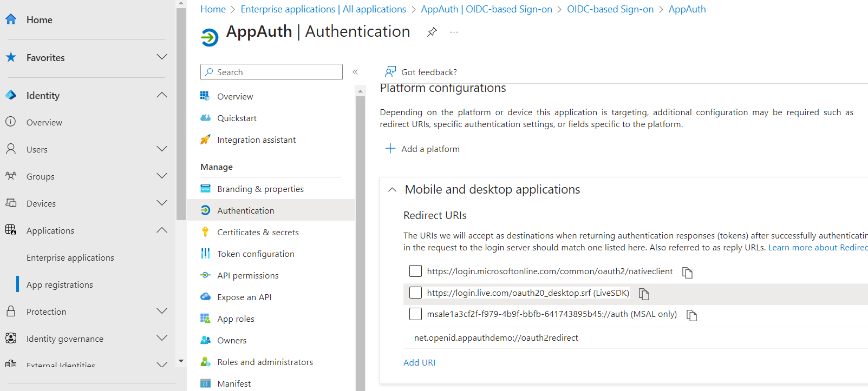The width and height of the screenshot is (868, 391).
Task: Expand the Favorites section chevron
Action: (161, 57)
